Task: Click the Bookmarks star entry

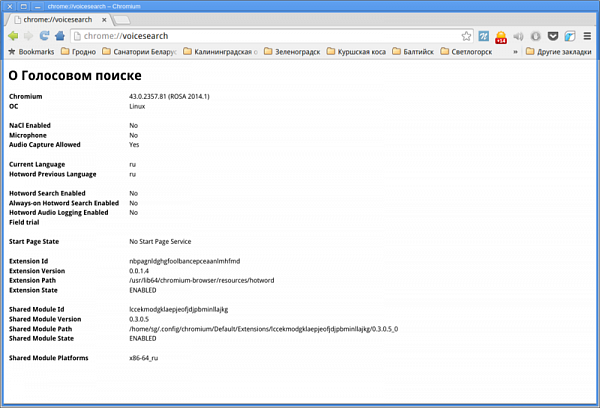Action: tap(31, 52)
